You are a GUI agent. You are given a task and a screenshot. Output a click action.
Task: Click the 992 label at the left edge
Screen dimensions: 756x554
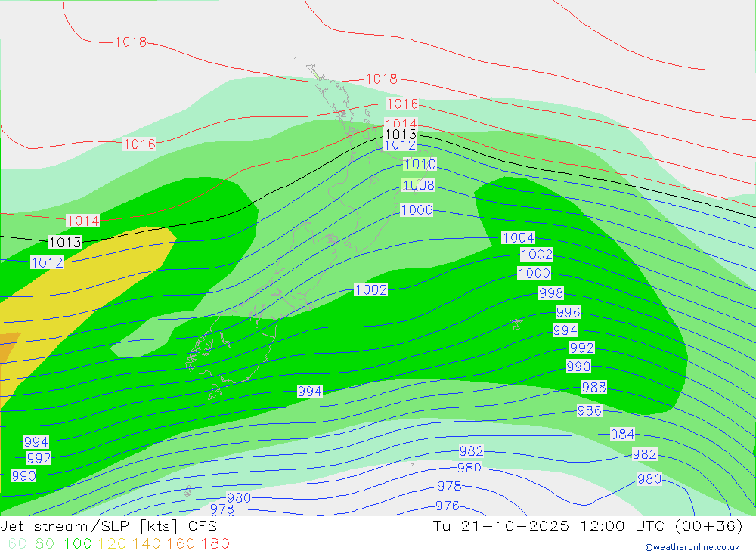tap(39, 459)
